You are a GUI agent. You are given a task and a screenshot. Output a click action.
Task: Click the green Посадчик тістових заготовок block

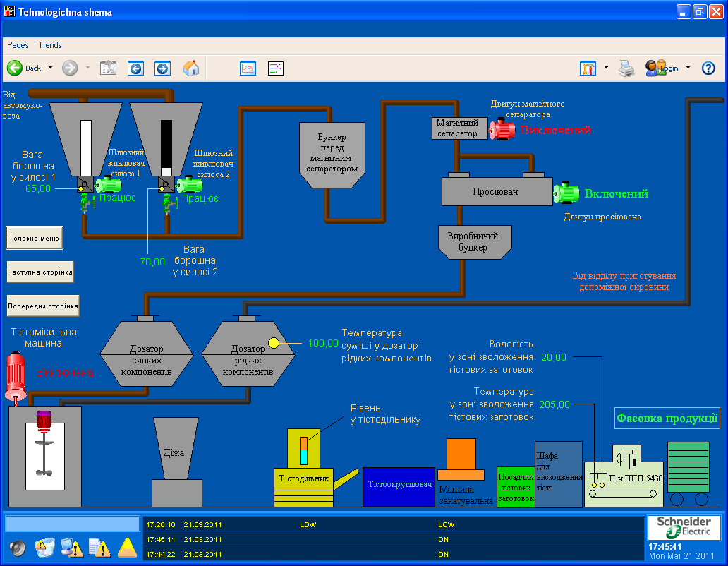pyautogui.click(x=516, y=486)
